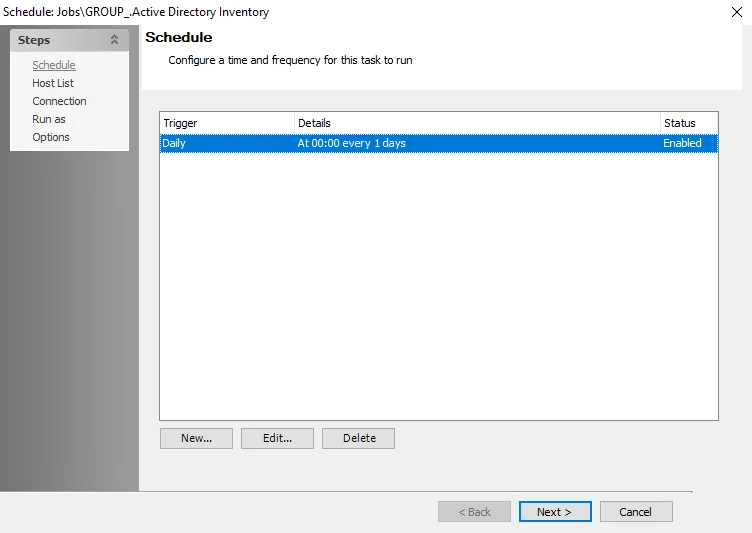Select the Daily trigger cell
This screenshot has width=752, height=533.
pos(227,143)
